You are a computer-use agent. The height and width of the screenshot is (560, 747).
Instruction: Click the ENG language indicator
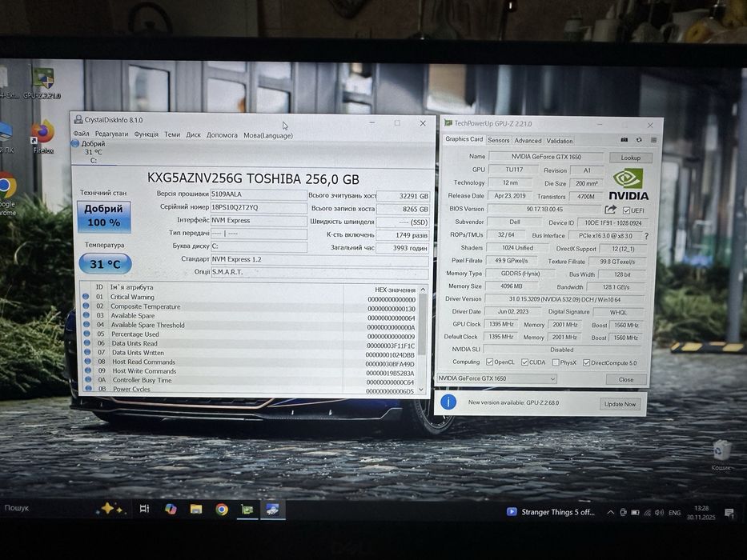[x=674, y=513]
